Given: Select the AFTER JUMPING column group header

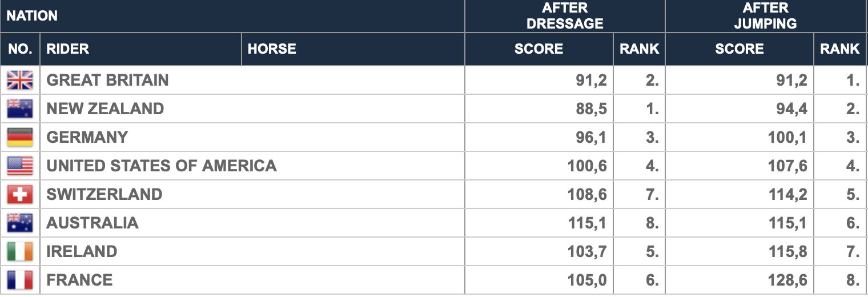Looking at the screenshot, I should 766,16.
